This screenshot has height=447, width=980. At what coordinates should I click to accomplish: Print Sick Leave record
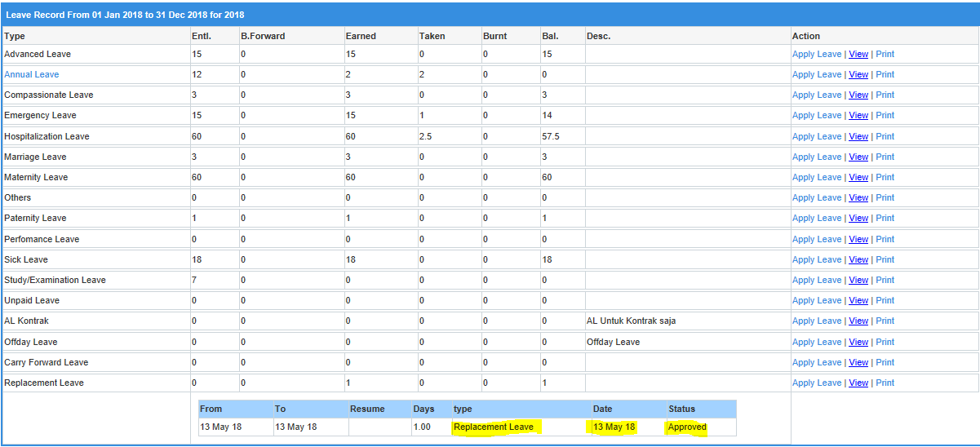(885, 259)
